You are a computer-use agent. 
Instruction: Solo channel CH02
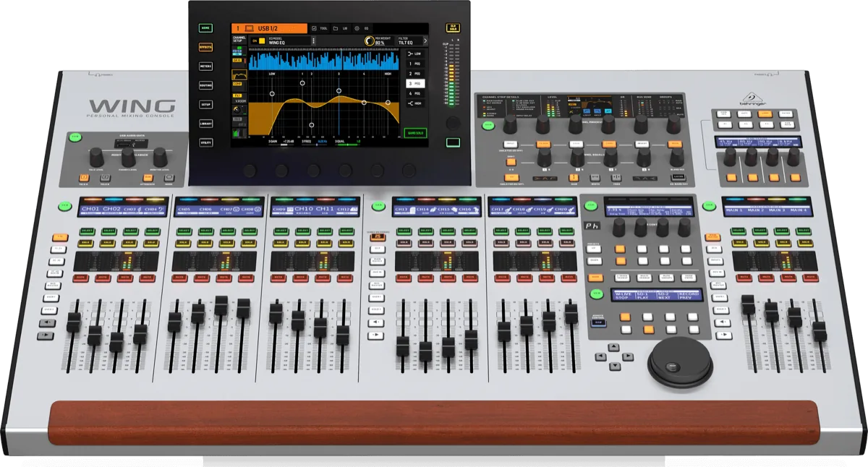[x=108, y=244]
